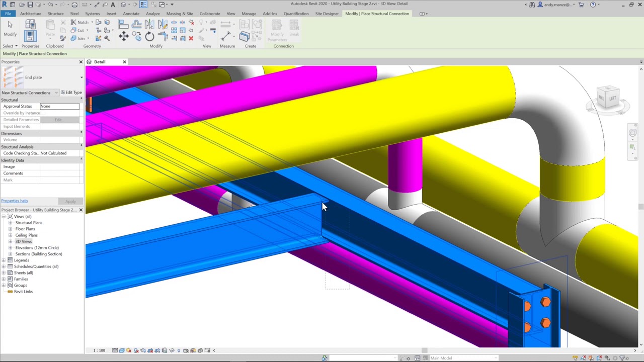
Task: Click the red Delete X icon
Action: tap(191, 38)
